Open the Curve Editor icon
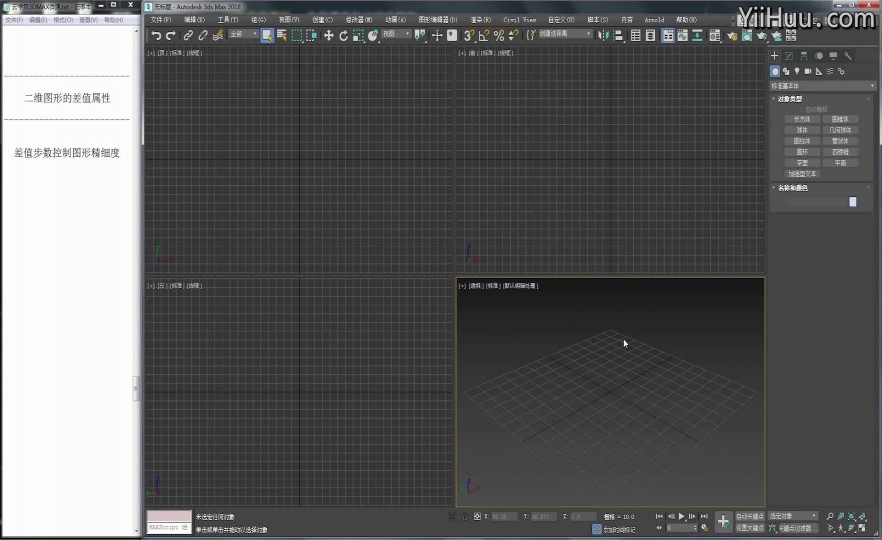 pyautogui.click(x=682, y=35)
